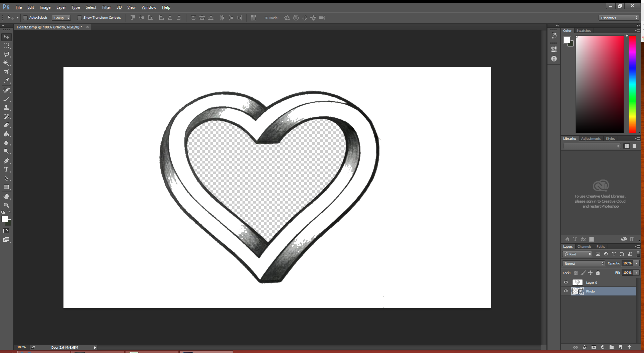Image resolution: width=644 pixels, height=353 pixels.
Task: Select the Move tool
Action: coord(6,37)
